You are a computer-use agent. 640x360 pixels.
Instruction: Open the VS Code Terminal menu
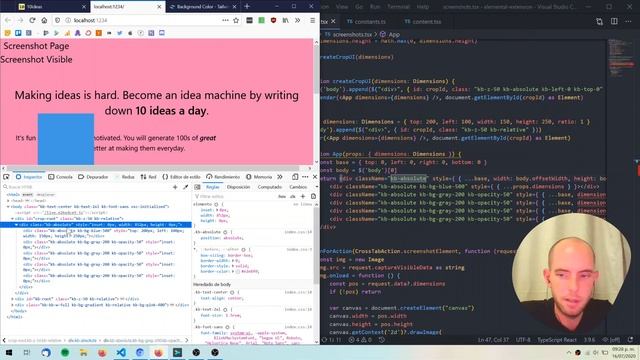398,7
